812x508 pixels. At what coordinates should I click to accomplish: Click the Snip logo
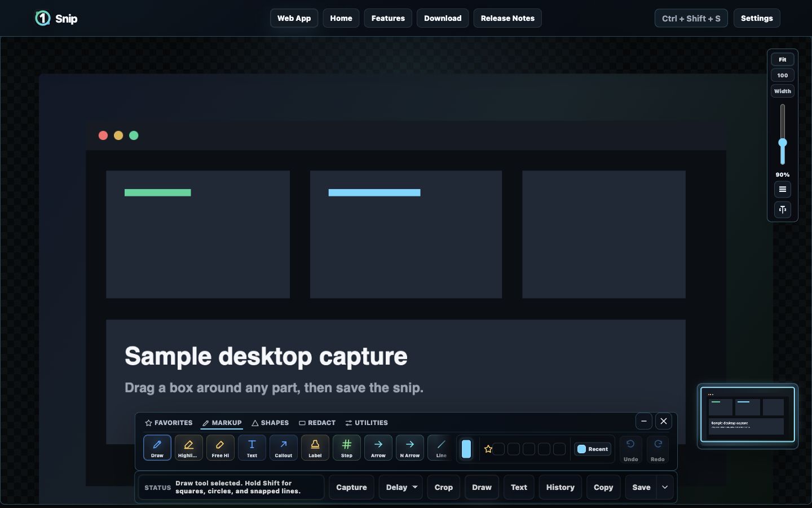56,18
